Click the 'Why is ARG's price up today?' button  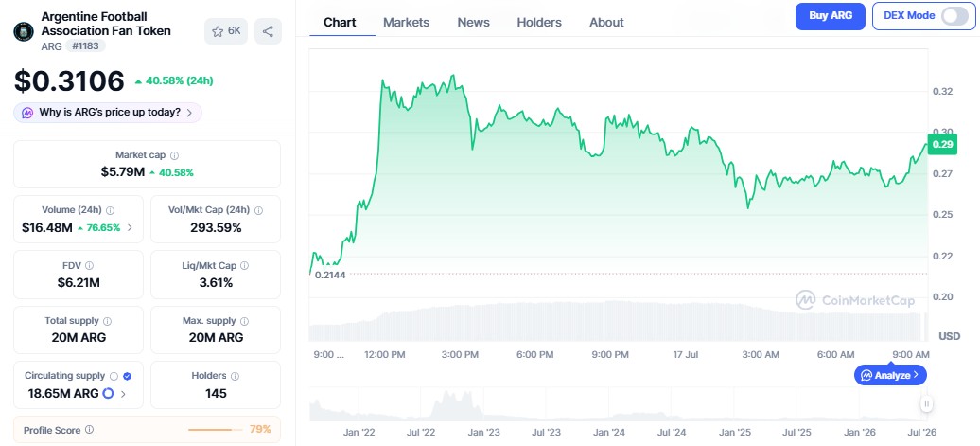(x=108, y=114)
